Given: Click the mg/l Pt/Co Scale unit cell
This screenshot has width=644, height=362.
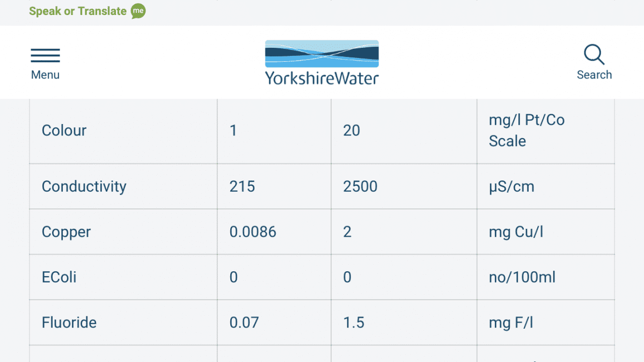Looking at the screenshot, I should (x=526, y=131).
